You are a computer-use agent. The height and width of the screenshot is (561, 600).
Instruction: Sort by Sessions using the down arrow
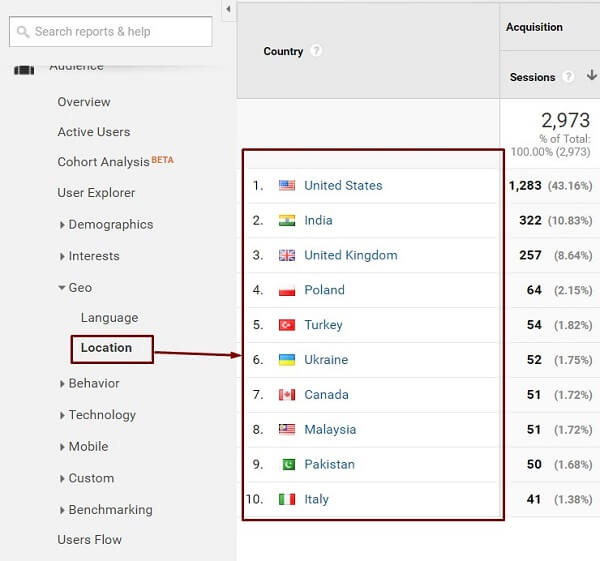pyautogui.click(x=592, y=75)
